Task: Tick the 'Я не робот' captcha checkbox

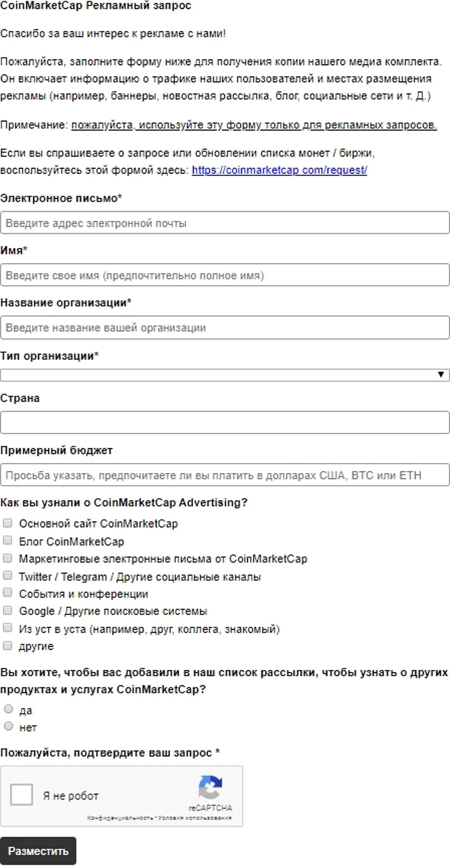Action: pyautogui.click(x=22, y=795)
